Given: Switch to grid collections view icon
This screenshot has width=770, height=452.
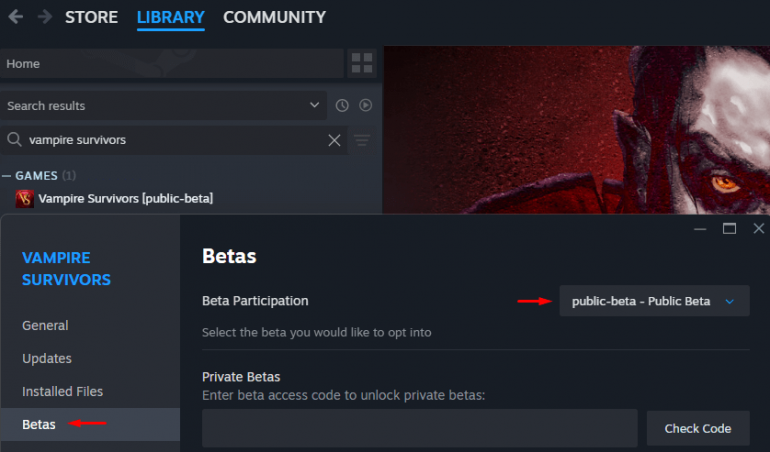Looking at the screenshot, I should 361,63.
